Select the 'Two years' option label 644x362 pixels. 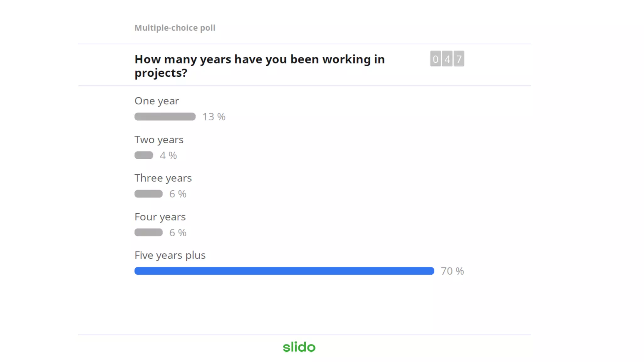pos(159,140)
